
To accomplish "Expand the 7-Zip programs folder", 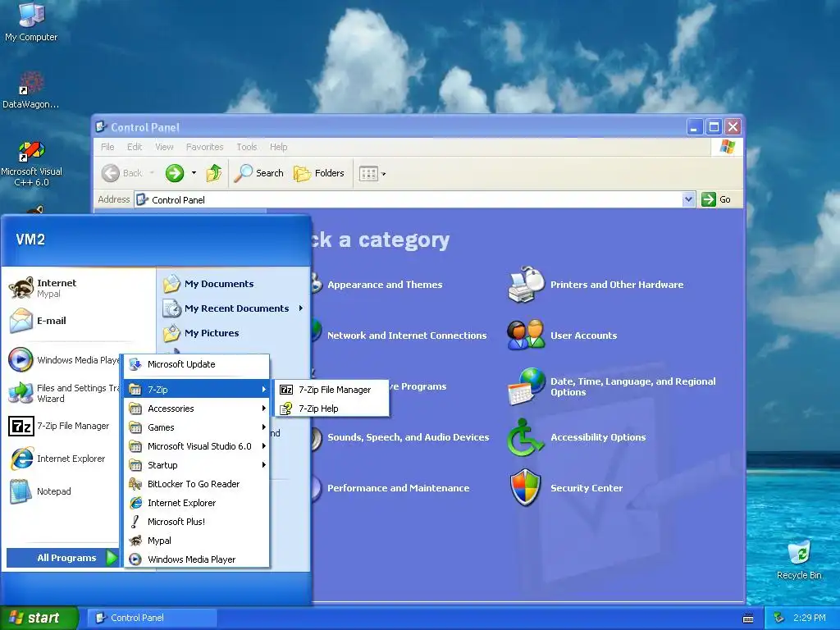I will tap(197, 390).
